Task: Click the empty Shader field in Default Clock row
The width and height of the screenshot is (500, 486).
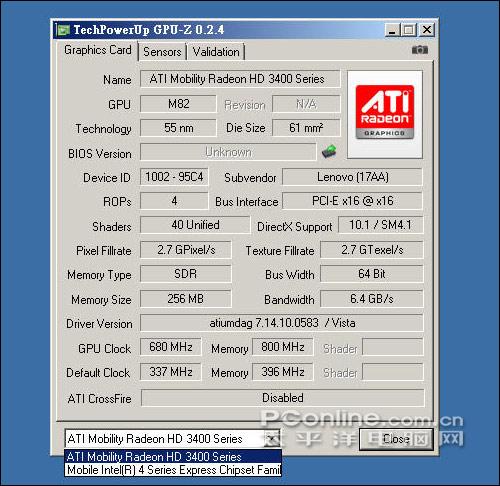Action: [393, 372]
